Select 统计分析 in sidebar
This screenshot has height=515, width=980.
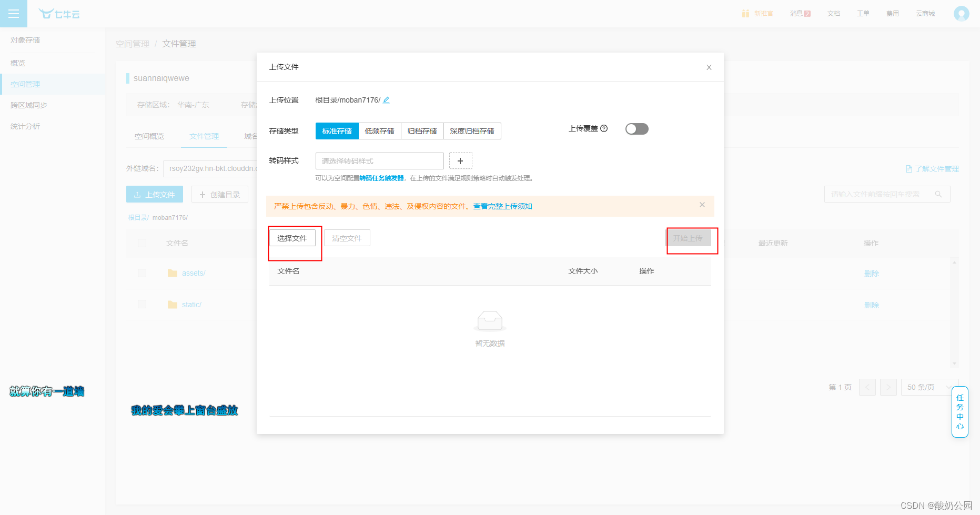click(x=53, y=126)
